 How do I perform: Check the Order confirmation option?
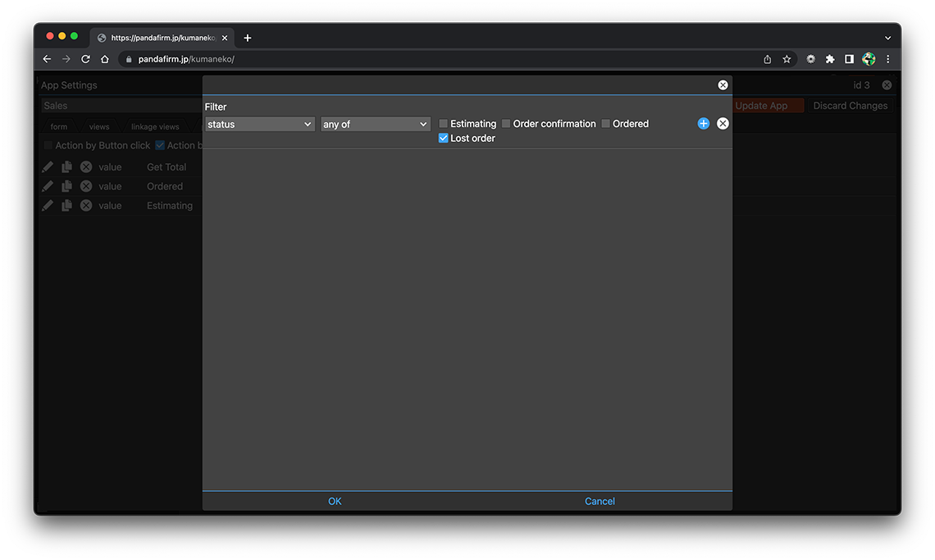pyautogui.click(x=506, y=124)
